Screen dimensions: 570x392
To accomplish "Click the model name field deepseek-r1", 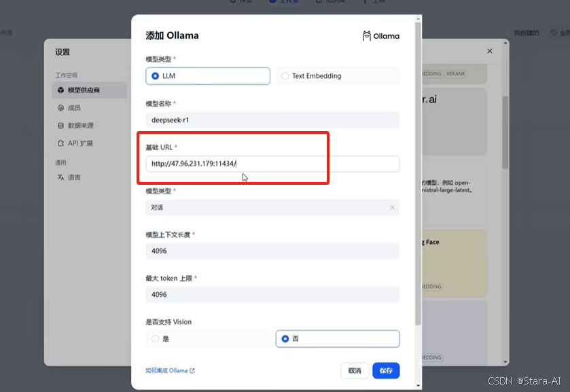I will [x=272, y=120].
